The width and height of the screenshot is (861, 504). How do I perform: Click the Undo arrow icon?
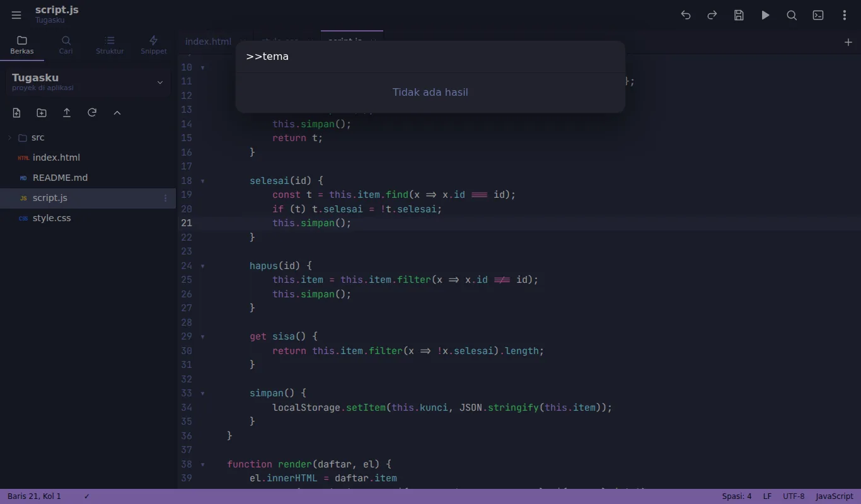tap(686, 15)
